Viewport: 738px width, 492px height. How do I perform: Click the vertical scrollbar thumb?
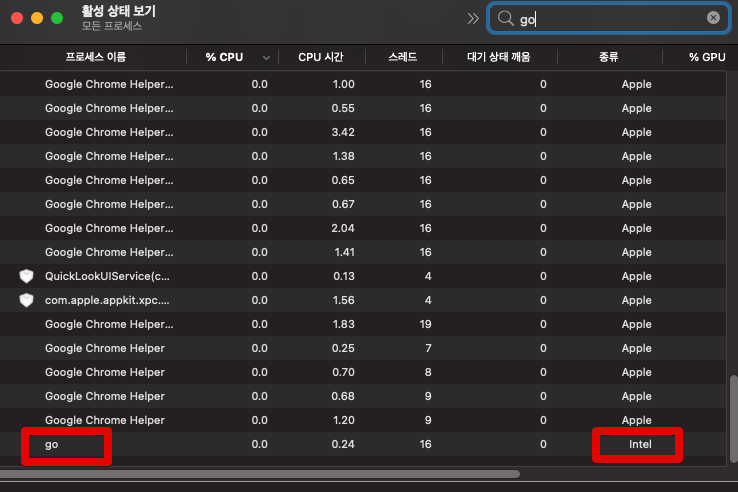733,419
